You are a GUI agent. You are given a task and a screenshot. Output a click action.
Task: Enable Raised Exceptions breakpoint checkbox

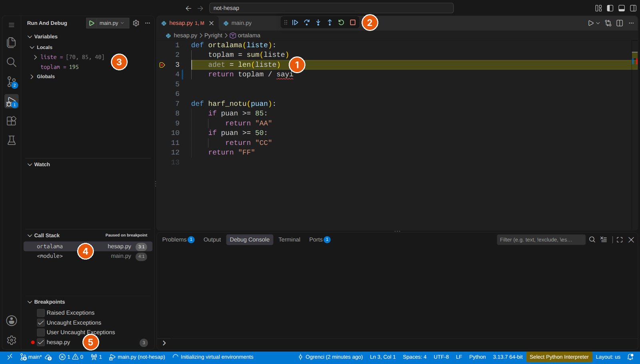(41, 313)
